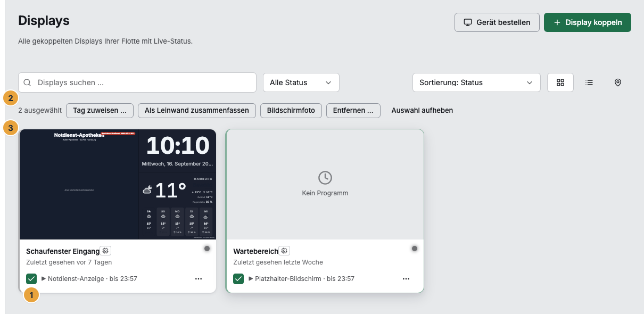Open the map view with location pin
The image size is (644, 314).
click(x=618, y=82)
